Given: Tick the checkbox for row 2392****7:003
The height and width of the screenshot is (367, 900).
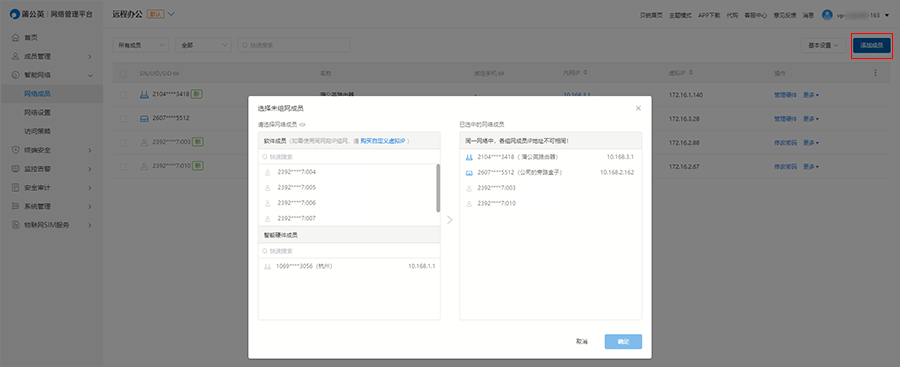Looking at the screenshot, I should point(123,142).
